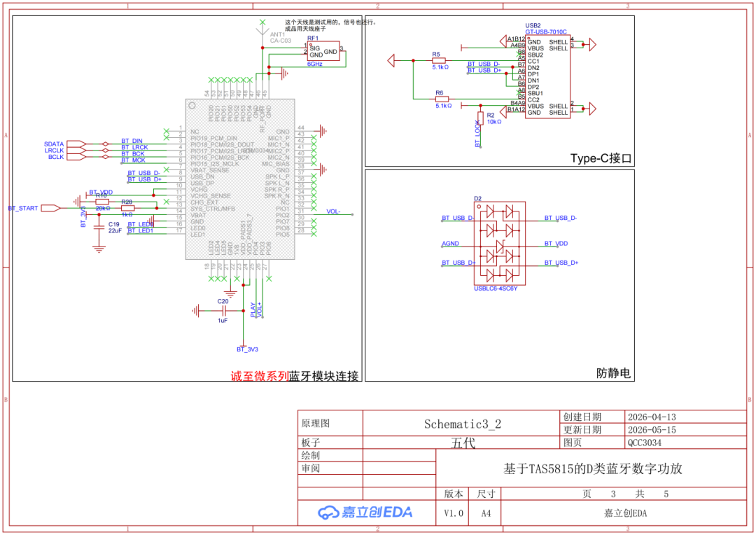Viewport: 756px width, 535px height.
Task: Select the R10 20kΩ resistor symbol
Action: pos(101,202)
